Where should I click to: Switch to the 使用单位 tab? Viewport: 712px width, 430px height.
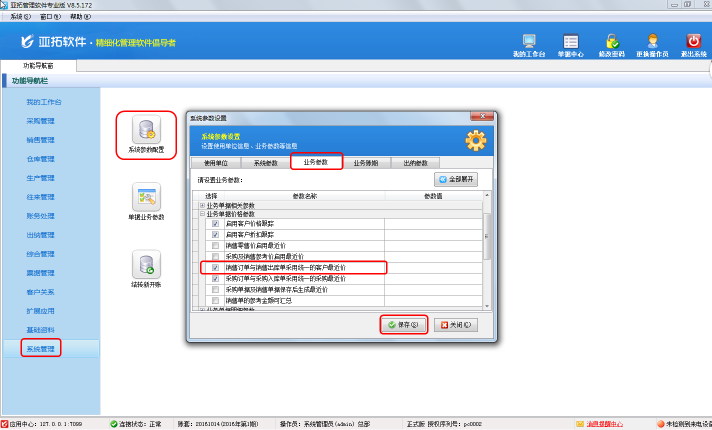click(216, 162)
